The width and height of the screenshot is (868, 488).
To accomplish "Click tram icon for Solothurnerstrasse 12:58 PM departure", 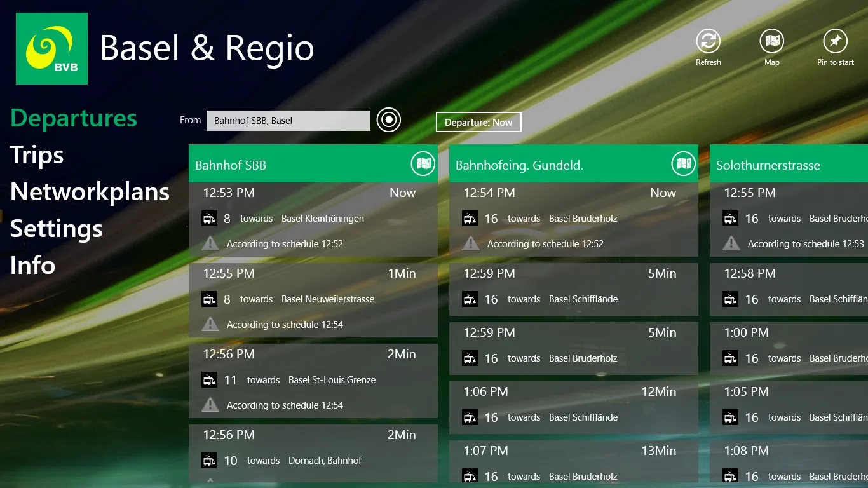I will point(730,299).
